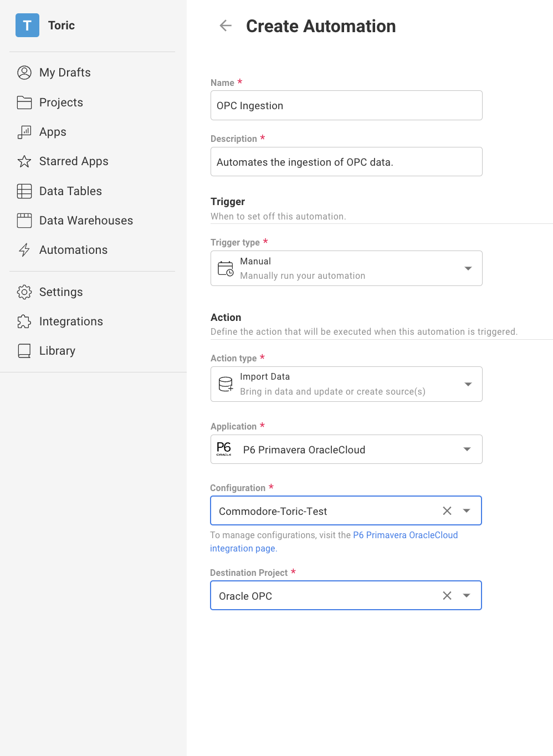Image resolution: width=553 pixels, height=756 pixels.
Task: Click the P6 Primavera OracleCloud application value
Action: point(304,449)
